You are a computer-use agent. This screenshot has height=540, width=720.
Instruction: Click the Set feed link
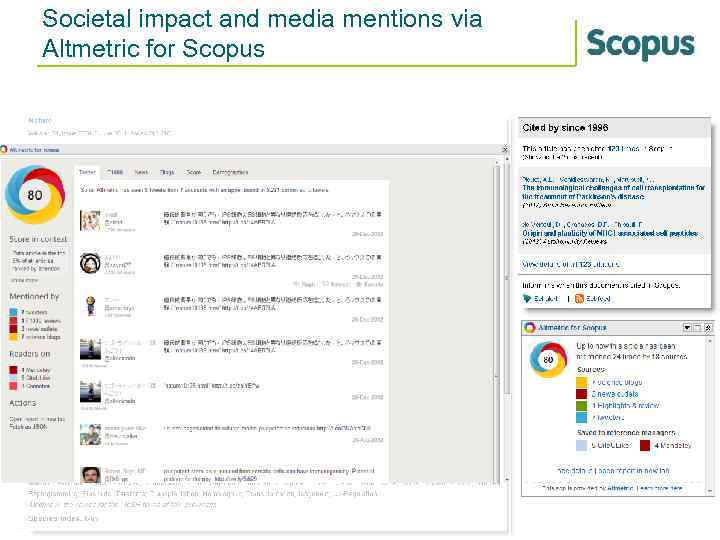598,298
